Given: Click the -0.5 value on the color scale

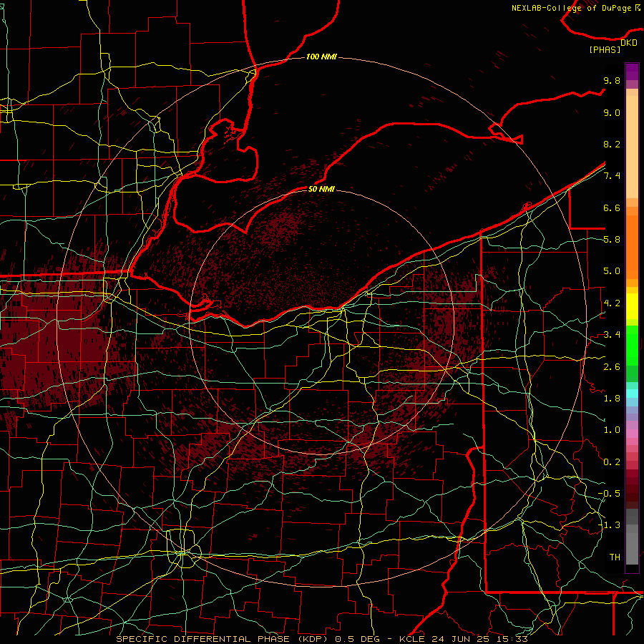Looking at the screenshot, I should [x=609, y=494].
